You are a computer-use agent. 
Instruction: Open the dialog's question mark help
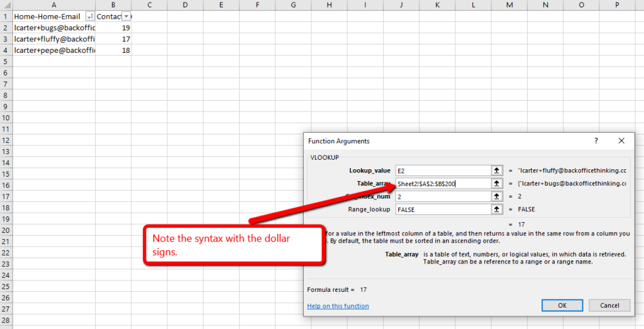tap(596, 141)
